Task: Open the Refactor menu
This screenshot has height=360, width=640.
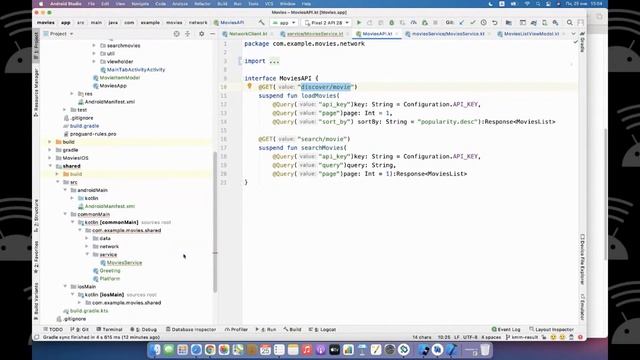Action: (202, 4)
